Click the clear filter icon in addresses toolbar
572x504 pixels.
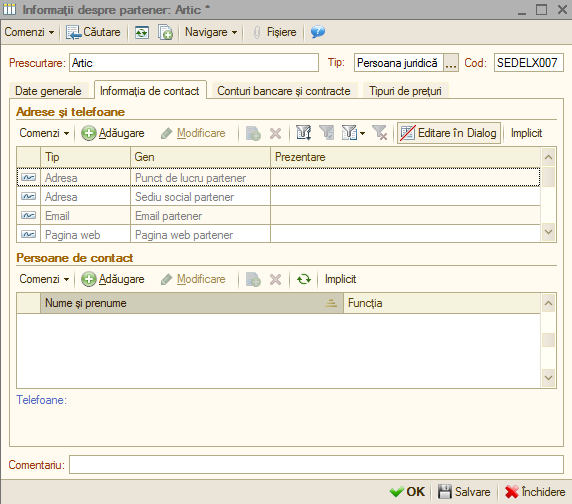tap(379, 133)
